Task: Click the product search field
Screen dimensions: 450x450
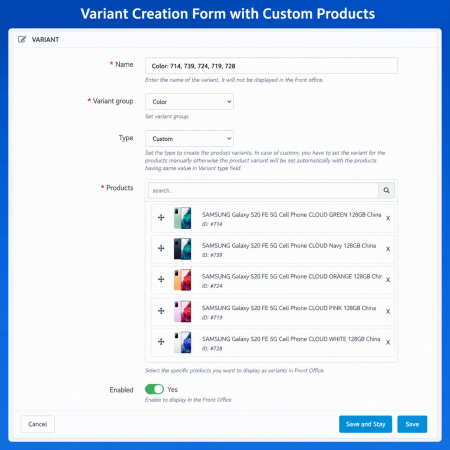Action: tap(263, 190)
